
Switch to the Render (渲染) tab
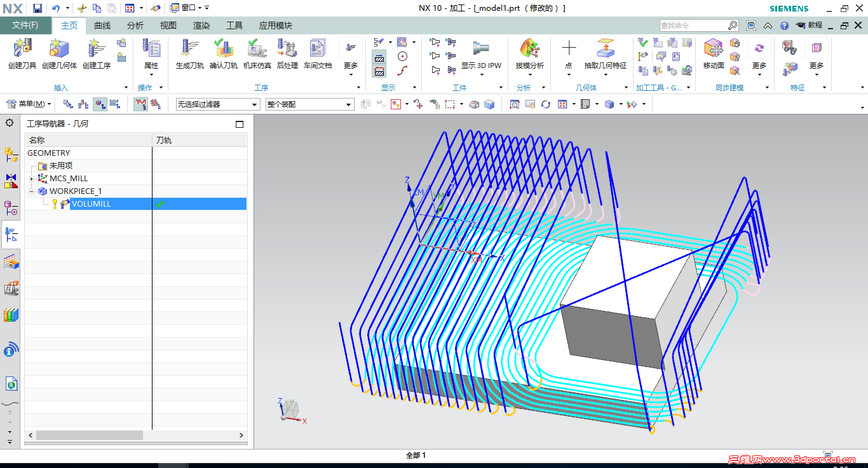tap(201, 25)
